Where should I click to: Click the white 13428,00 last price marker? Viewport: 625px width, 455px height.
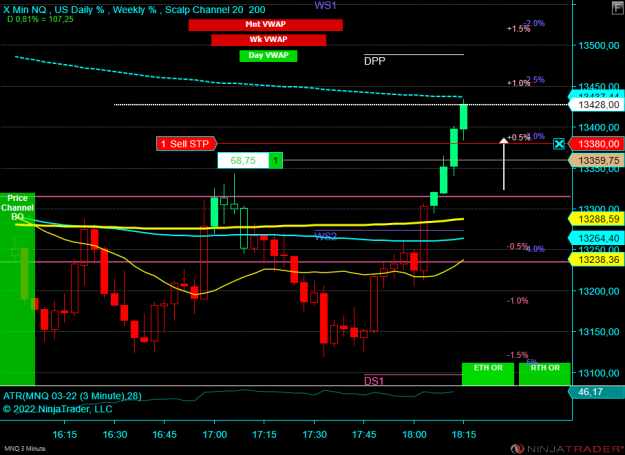(597, 105)
